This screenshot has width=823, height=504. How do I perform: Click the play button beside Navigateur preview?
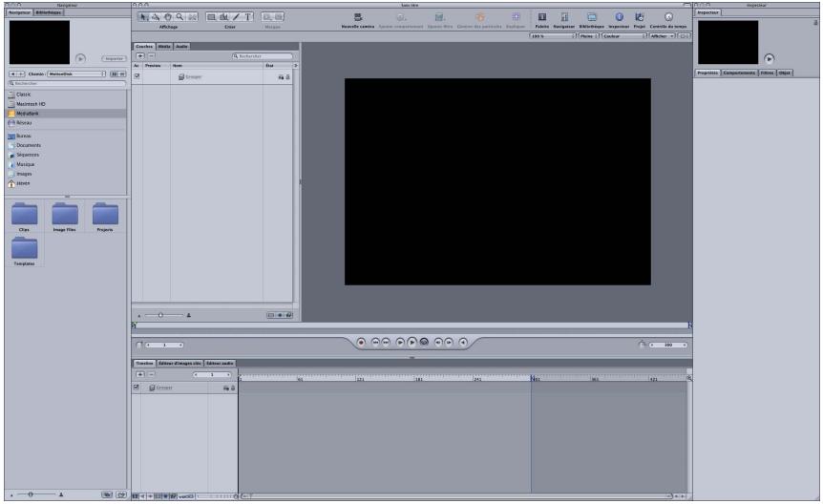(80, 58)
